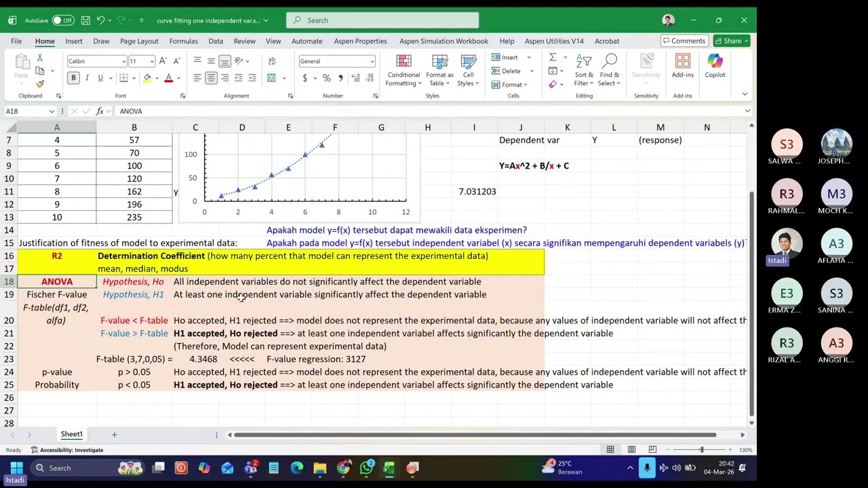Toggle Align Right
Image resolution: width=868 pixels, height=488 pixels.
tap(224, 78)
